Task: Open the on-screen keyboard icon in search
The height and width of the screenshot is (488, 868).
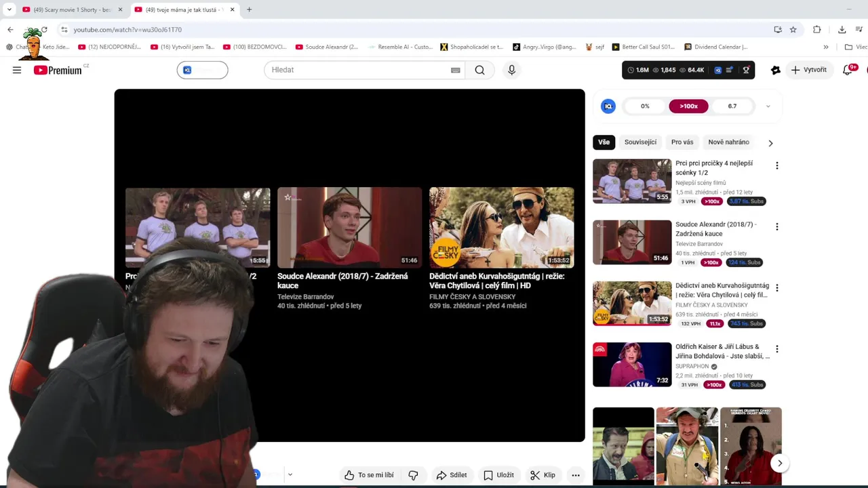Action: (456, 70)
